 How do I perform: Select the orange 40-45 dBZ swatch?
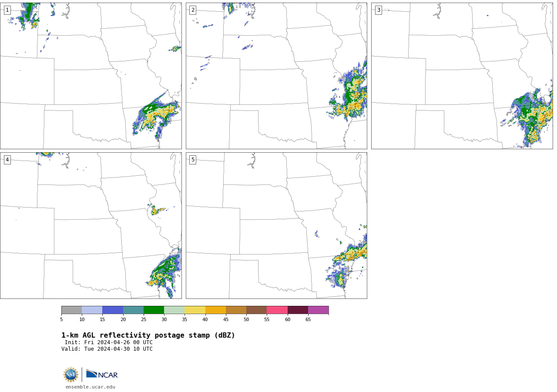215,310
